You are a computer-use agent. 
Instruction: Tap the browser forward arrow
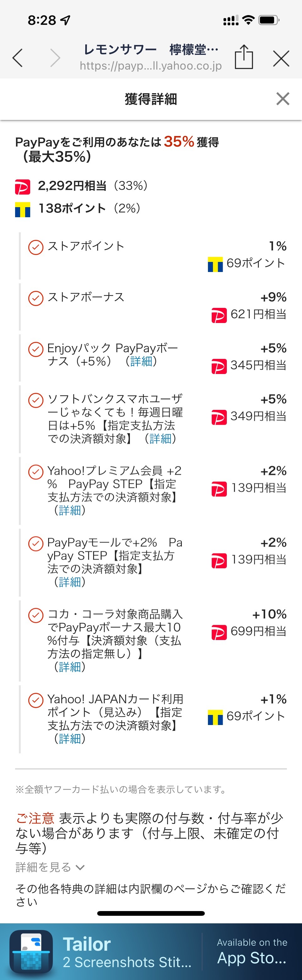[x=55, y=58]
